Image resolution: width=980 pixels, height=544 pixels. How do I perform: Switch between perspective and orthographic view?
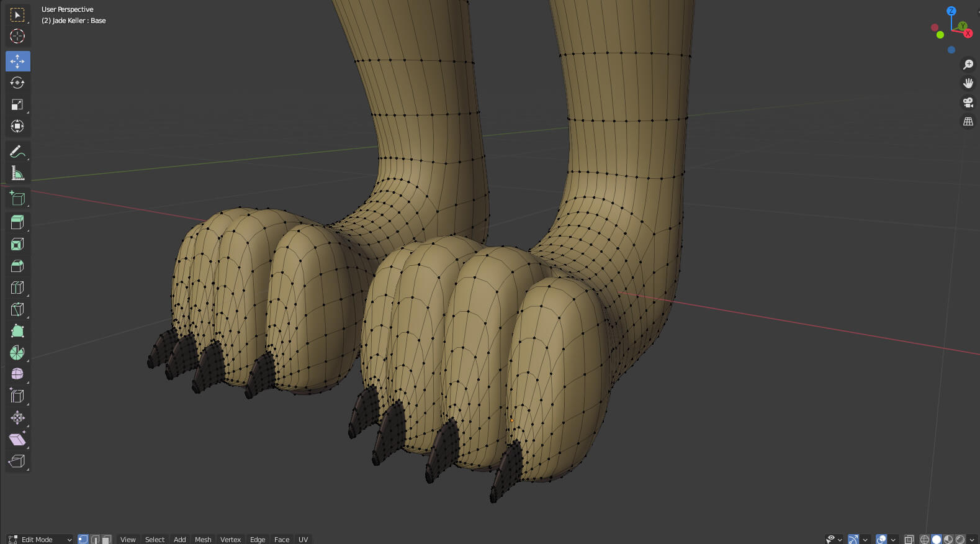(968, 122)
